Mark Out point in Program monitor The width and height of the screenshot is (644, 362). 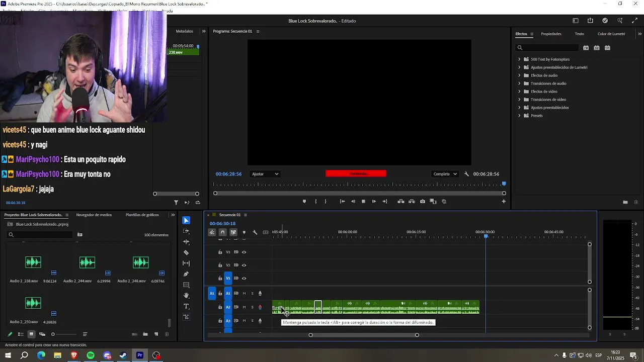(326, 202)
